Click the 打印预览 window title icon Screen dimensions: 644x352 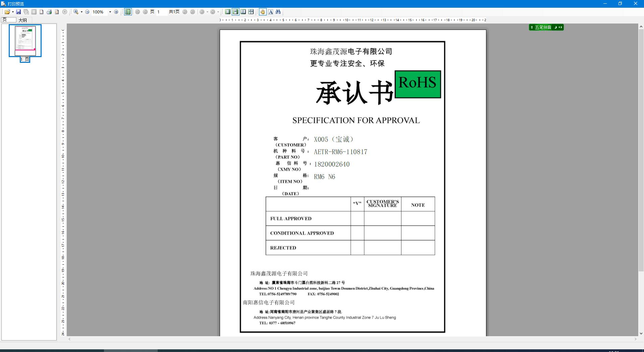[3, 4]
